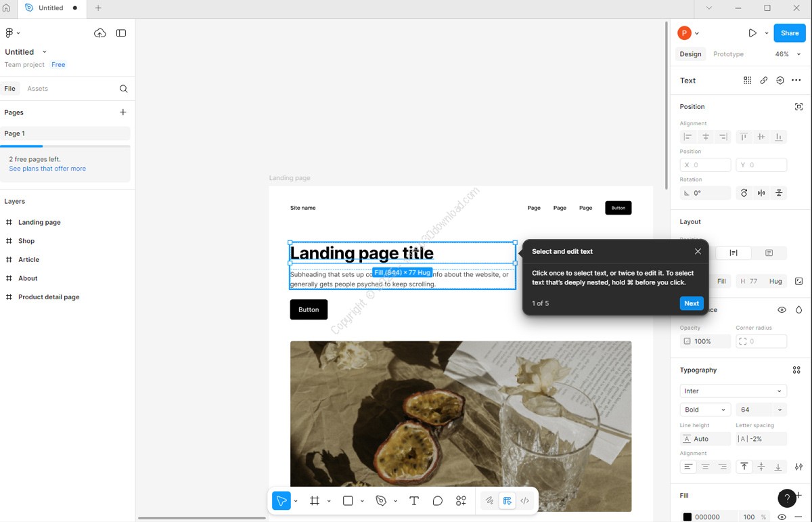Open the Inter font family dropdown
The width and height of the screenshot is (812, 522).
pyautogui.click(x=734, y=391)
